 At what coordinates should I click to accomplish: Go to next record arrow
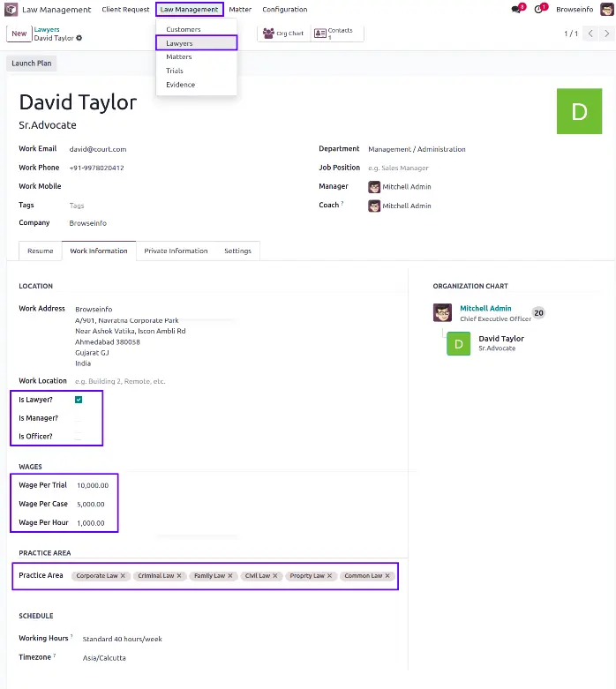coord(607,34)
